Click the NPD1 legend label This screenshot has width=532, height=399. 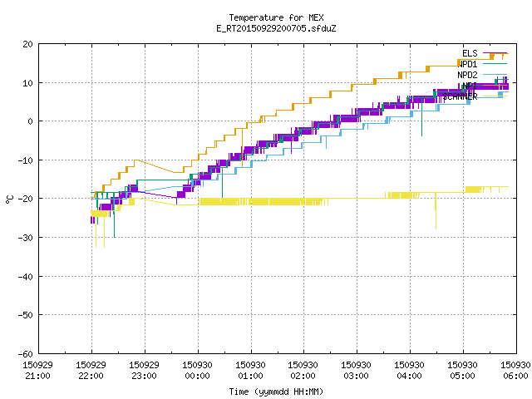[467, 64]
